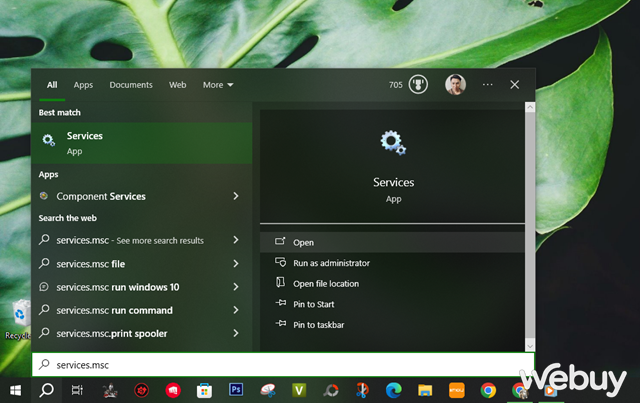Launch Microsoft Edge from the taskbar
This screenshot has height=403, width=640.
[393, 391]
